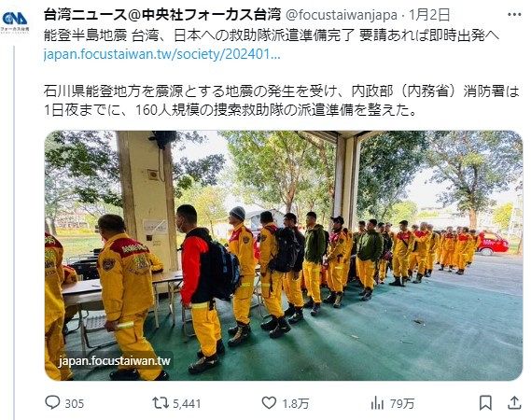Viewport: 531px width, 420px height.
Task: Click the japan.focustaiwan.tw image caption label
Action: pos(115,360)
